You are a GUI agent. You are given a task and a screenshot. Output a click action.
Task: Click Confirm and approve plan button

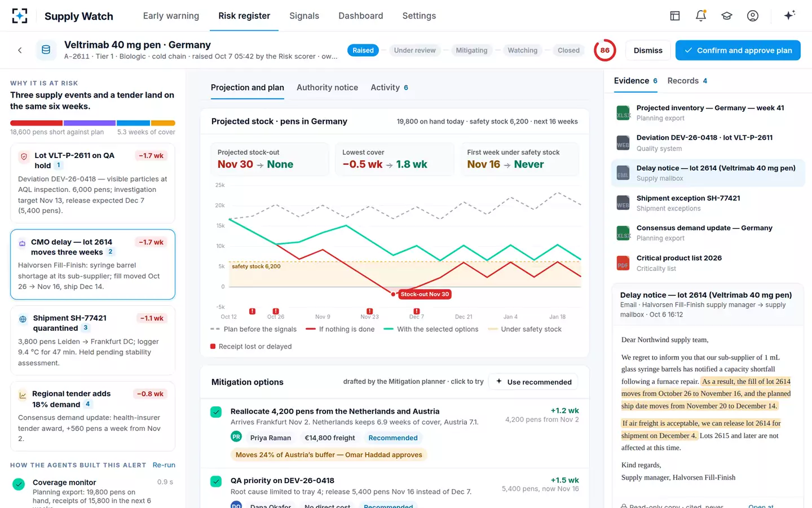click(x=738, y=50)
